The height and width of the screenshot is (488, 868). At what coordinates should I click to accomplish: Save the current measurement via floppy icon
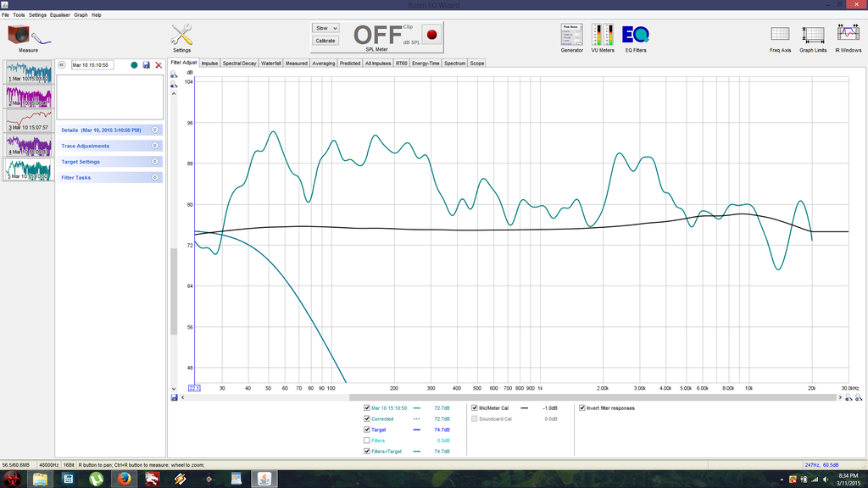[x=146, y=64]
